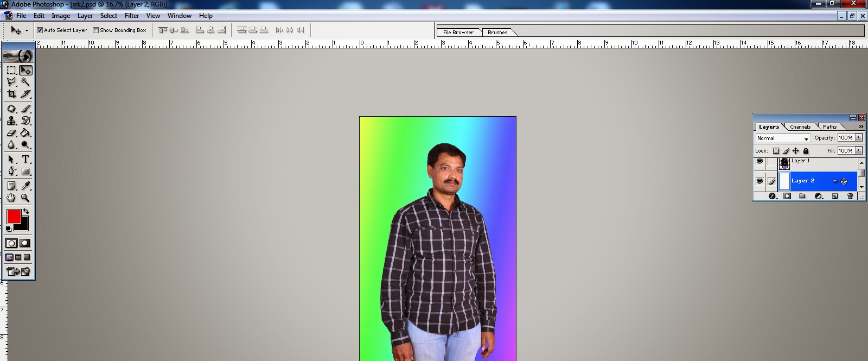Hide Layer 1 using eye icon

coord(760,162)
